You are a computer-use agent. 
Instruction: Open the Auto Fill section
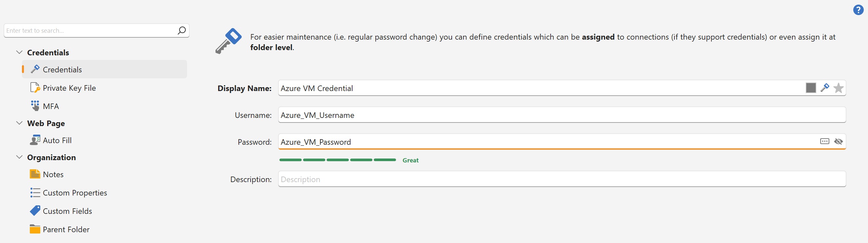[57, 140]
